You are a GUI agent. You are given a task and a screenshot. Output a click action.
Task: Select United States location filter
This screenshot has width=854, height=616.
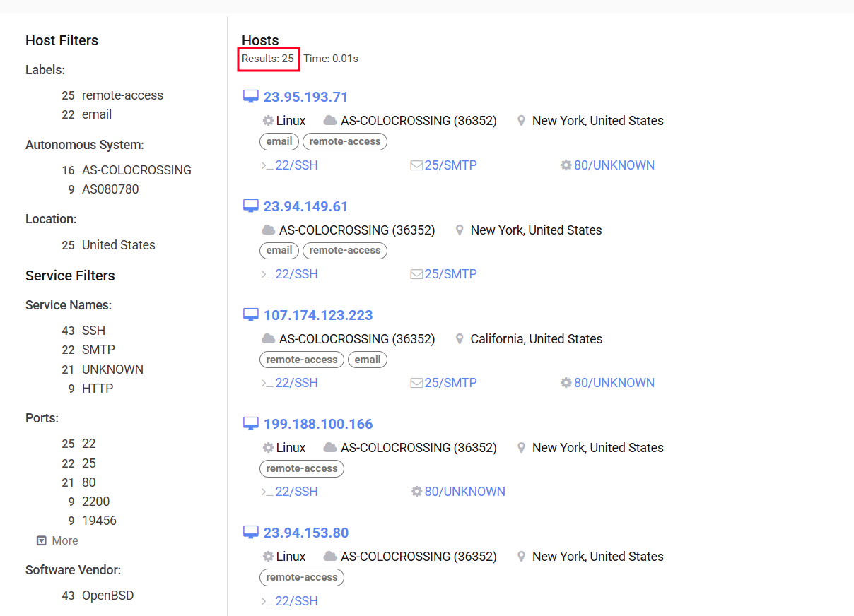(x=118, y=245)
